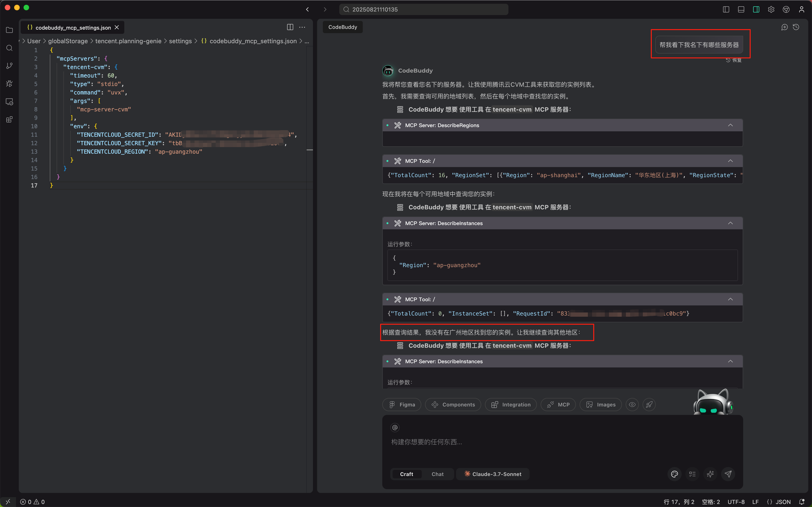Select the Run and Debug bug icon
Viewport: 812px width, 507px height.
(x=9, y=83)
